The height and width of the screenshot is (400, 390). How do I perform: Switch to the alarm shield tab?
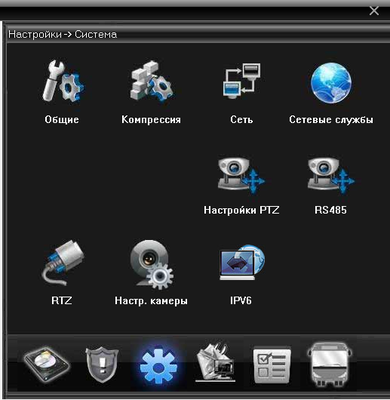tap(102, 366)
